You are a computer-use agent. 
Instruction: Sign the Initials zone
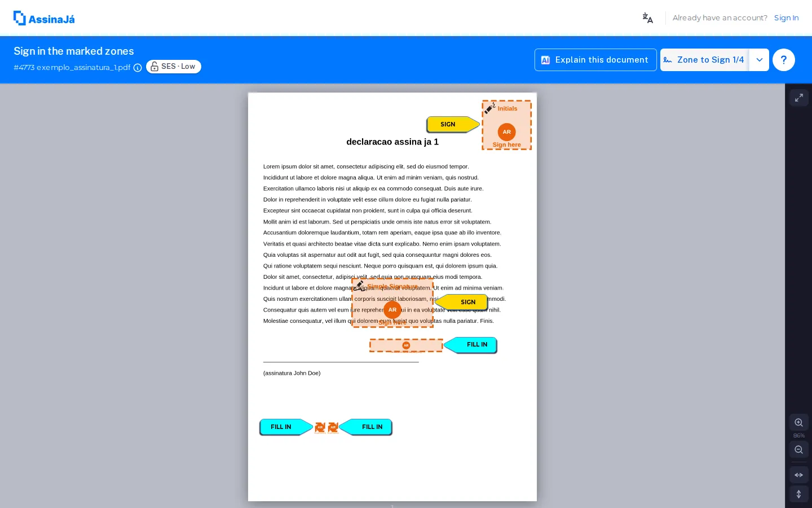tap(507, 125)
